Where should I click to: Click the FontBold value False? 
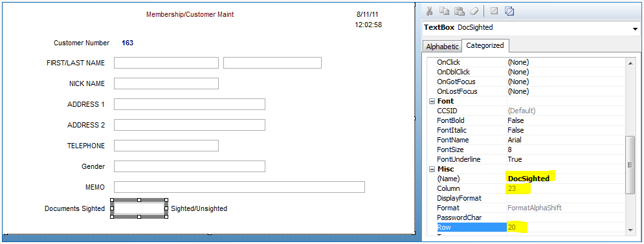click(x=516, y=121)
